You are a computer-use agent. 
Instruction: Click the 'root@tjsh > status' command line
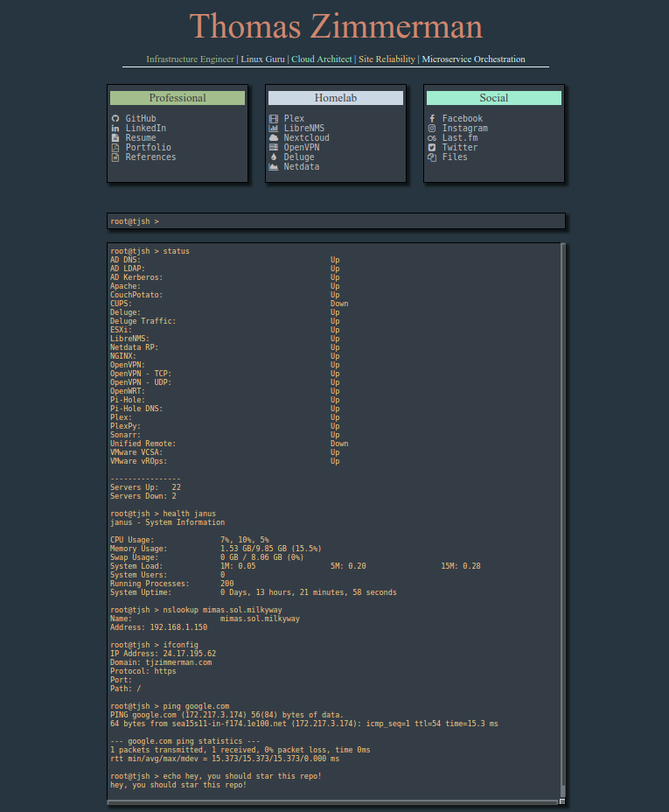(150, 251)
